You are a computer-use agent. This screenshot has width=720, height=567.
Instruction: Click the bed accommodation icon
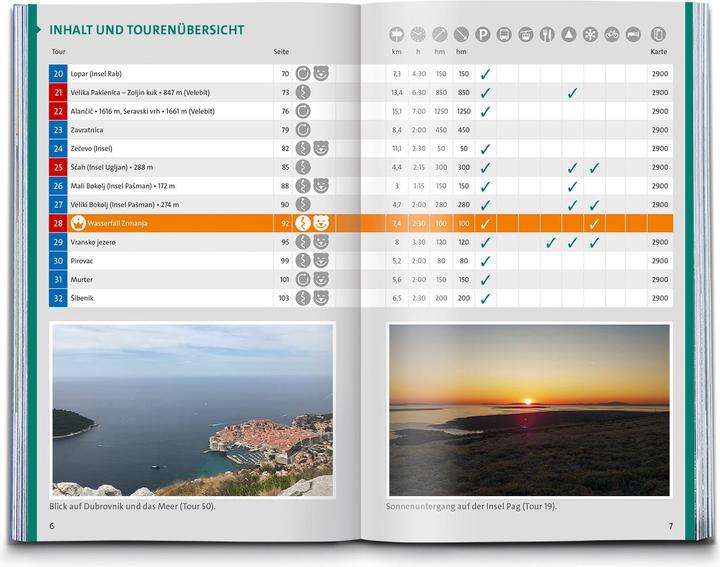(633, 34)
